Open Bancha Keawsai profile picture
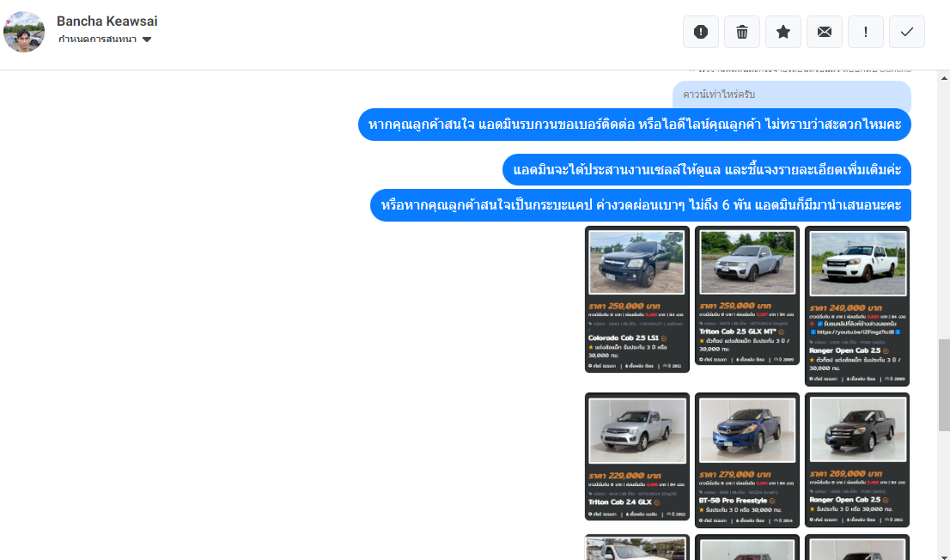Viewport: 950px width, 560px height. pyautogui.click(x=24, y=32)
